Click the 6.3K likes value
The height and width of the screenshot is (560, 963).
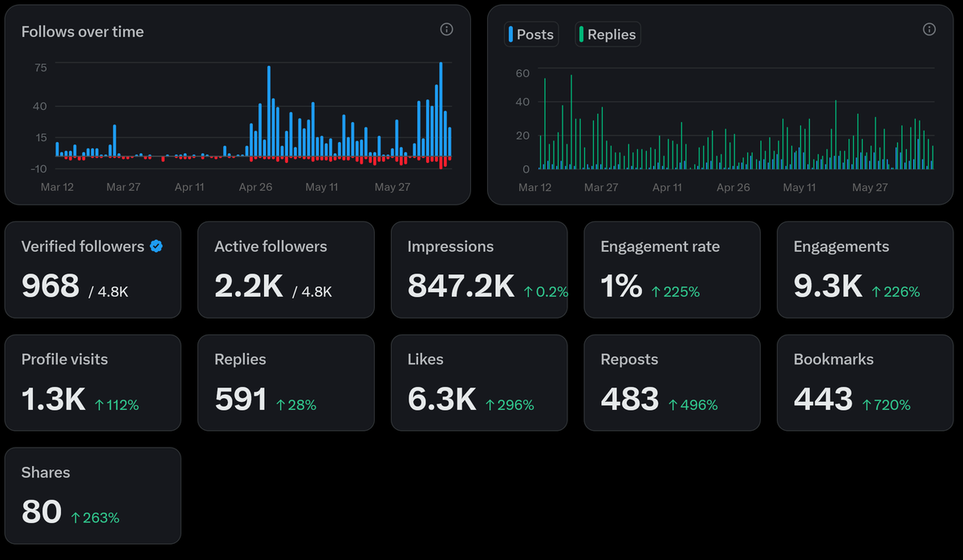point(442,399)
